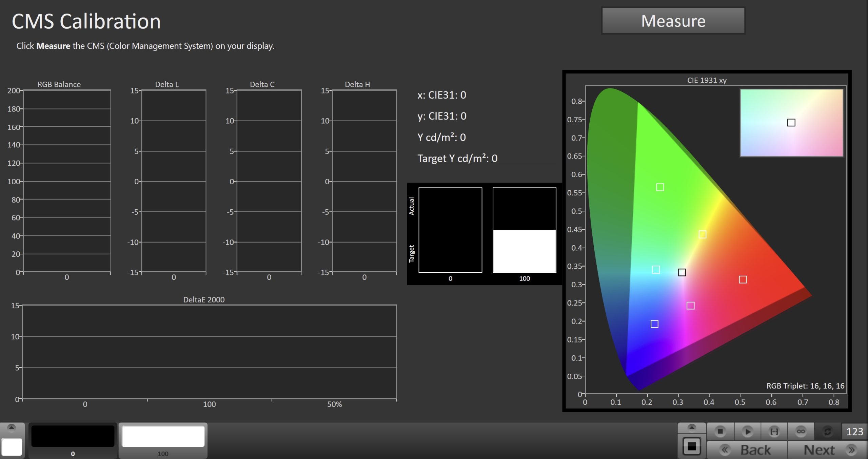Click the refresh arrows icon
This screenshot has height=459, width=868.
coord(827,432)
